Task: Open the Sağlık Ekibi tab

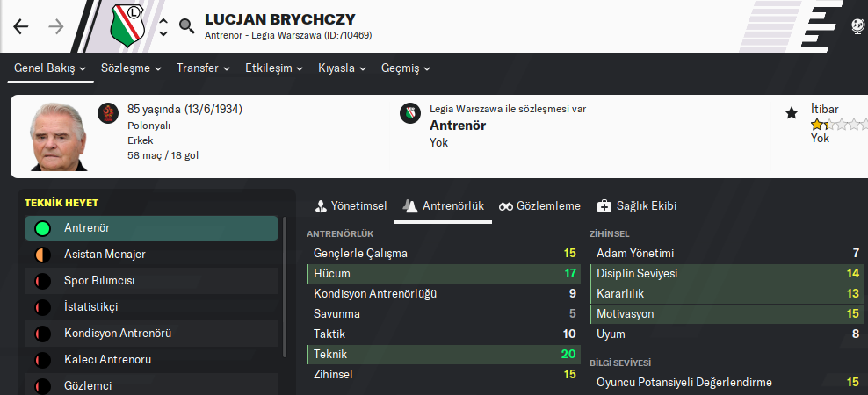Action: [x=637, y=205]
